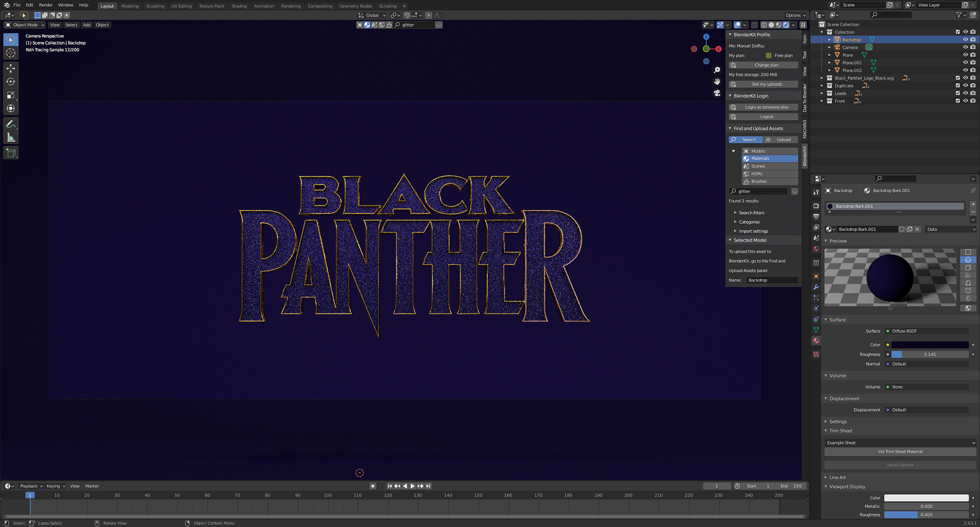Viewport: 980px width, 527px height.
Task: Open the Modifier properties wrench tab
Action: pyautogui.click(x=816, y=287)
